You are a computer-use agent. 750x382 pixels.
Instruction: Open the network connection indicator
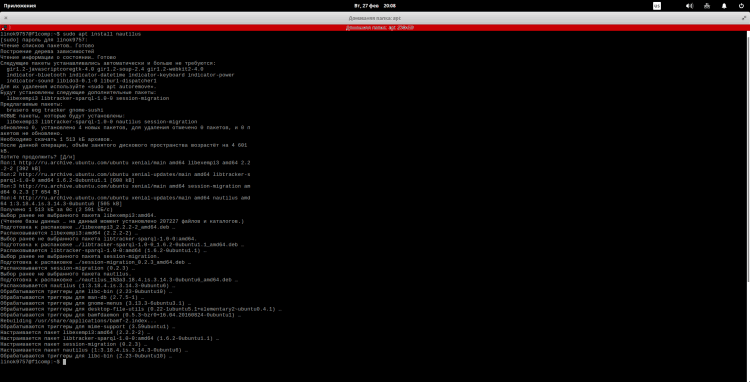707,6
